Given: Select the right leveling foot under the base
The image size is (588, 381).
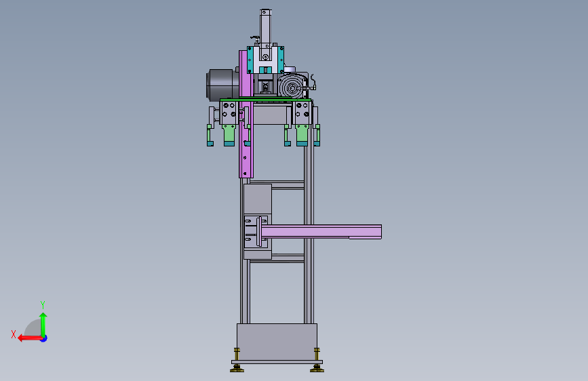Looking at the screenshot, I should click(317, 361).
